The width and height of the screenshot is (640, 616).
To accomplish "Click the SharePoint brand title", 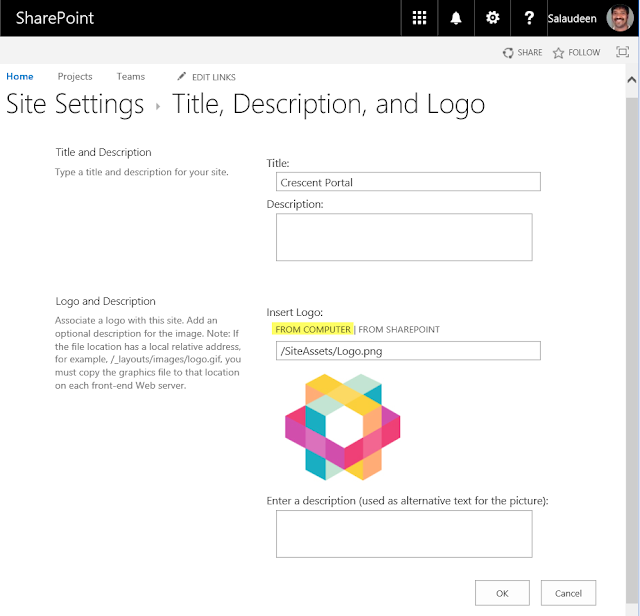I will pos(55,18).
